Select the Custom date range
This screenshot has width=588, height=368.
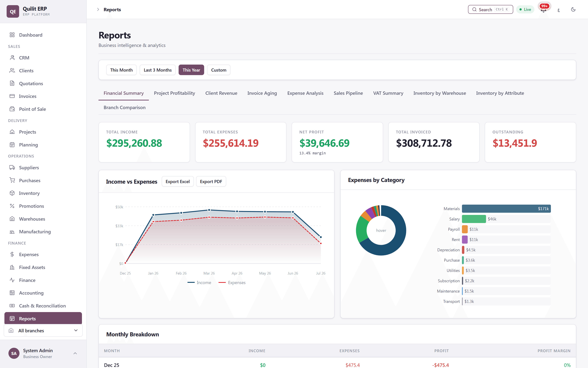coord(219,70)
